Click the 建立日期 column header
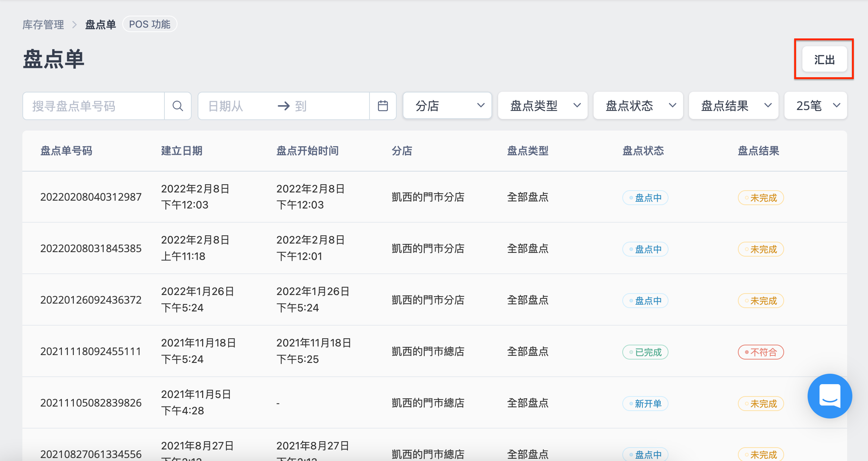This screenshot has height=461, width=868. pos(182,151)
